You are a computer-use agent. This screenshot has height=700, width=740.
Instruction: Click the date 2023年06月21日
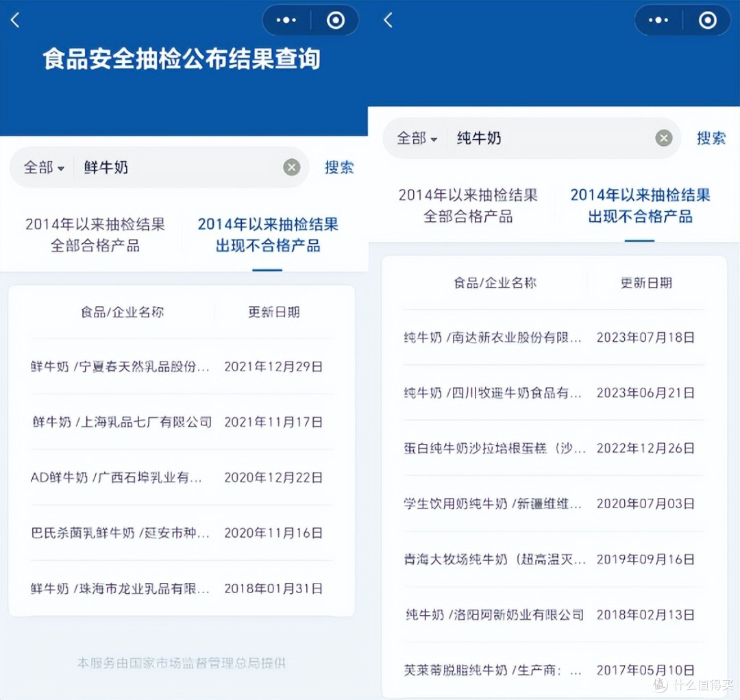click(645, 393)
